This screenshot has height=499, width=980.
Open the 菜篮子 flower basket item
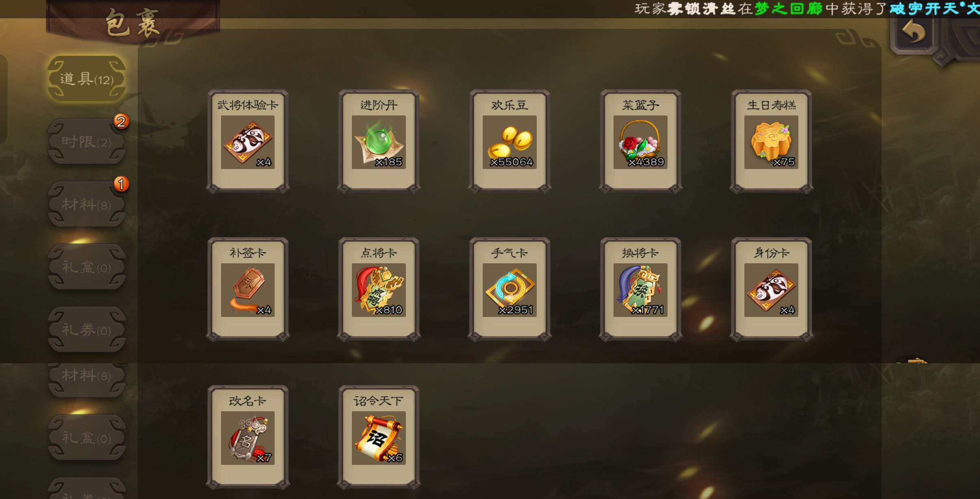click(640, 141)
